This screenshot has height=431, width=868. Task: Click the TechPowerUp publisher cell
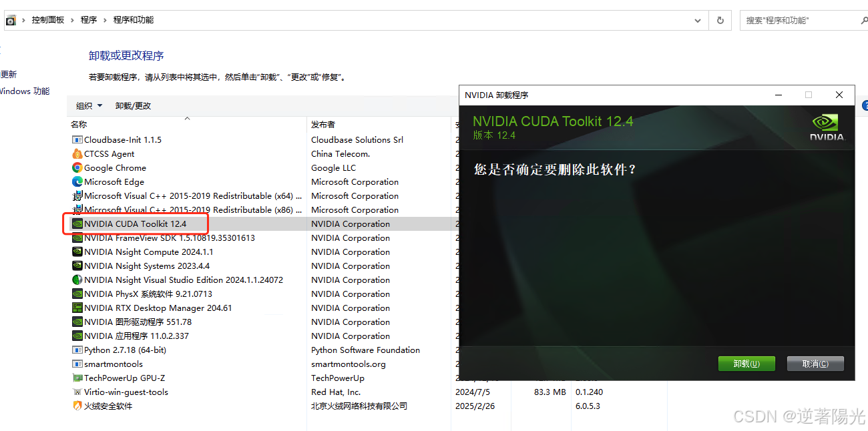coord(338,378)
